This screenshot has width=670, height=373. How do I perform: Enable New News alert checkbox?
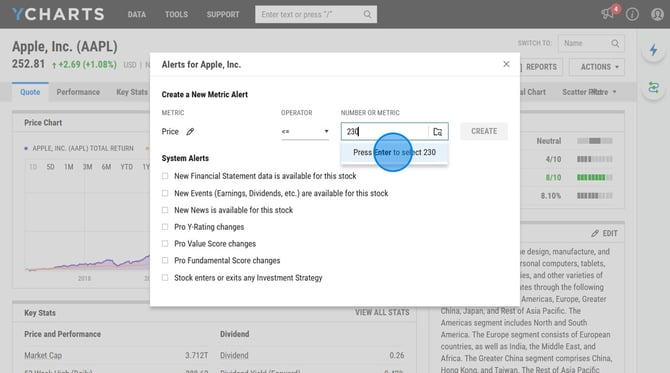click(165, 210)
